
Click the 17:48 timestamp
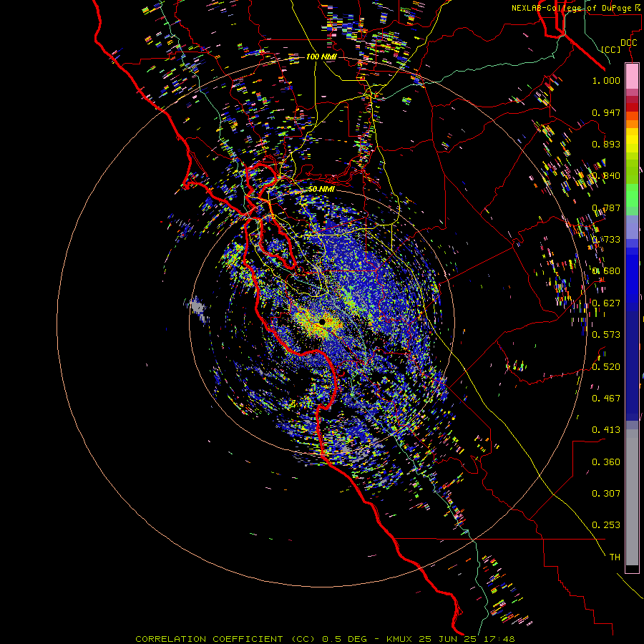tap(499, 639)
